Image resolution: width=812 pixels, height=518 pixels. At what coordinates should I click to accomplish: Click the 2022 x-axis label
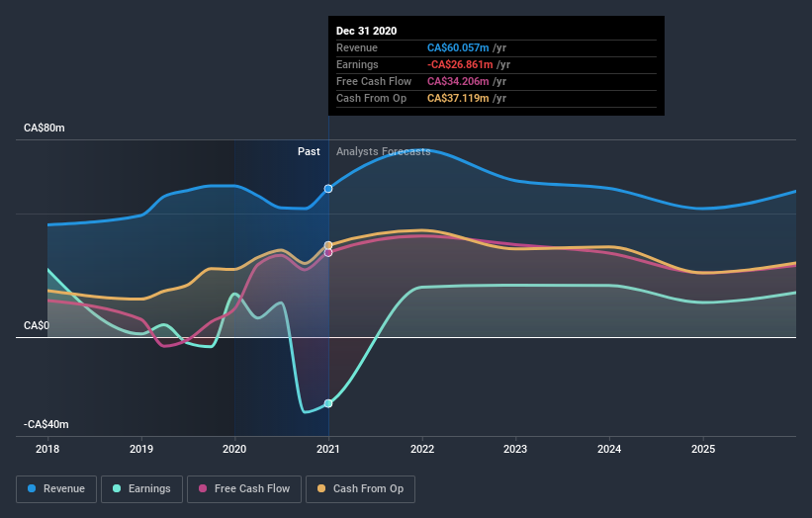422,449
